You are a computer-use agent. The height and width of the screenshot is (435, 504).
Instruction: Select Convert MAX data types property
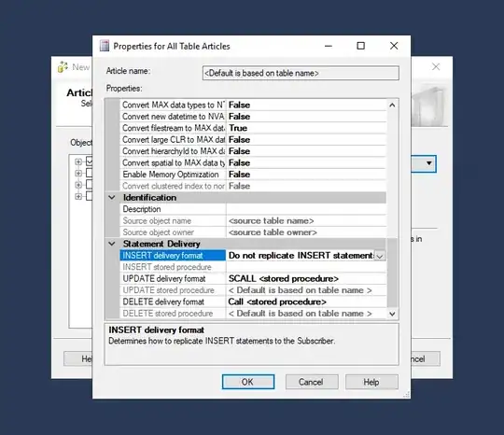coord(173,105)
